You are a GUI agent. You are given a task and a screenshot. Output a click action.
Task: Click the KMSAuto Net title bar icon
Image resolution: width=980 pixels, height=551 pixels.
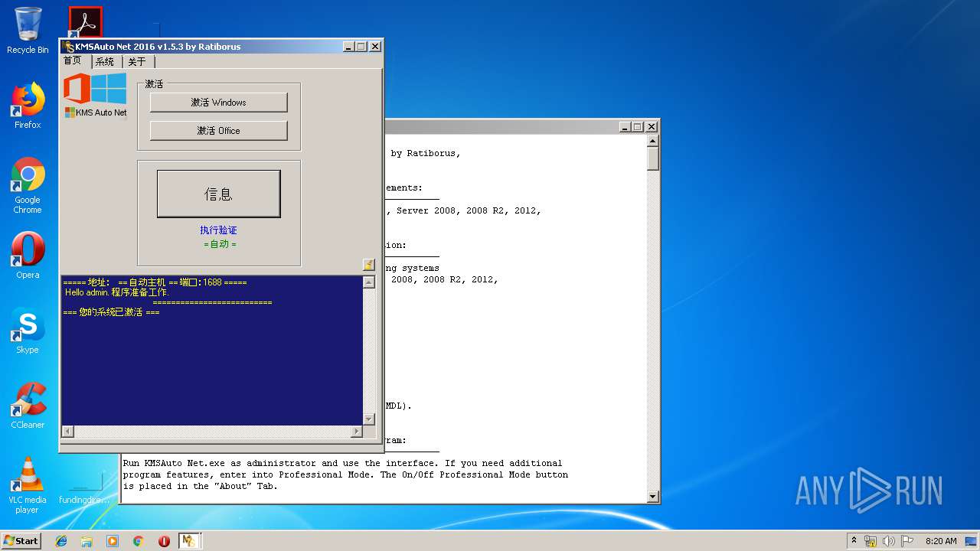tap(69, 47)
